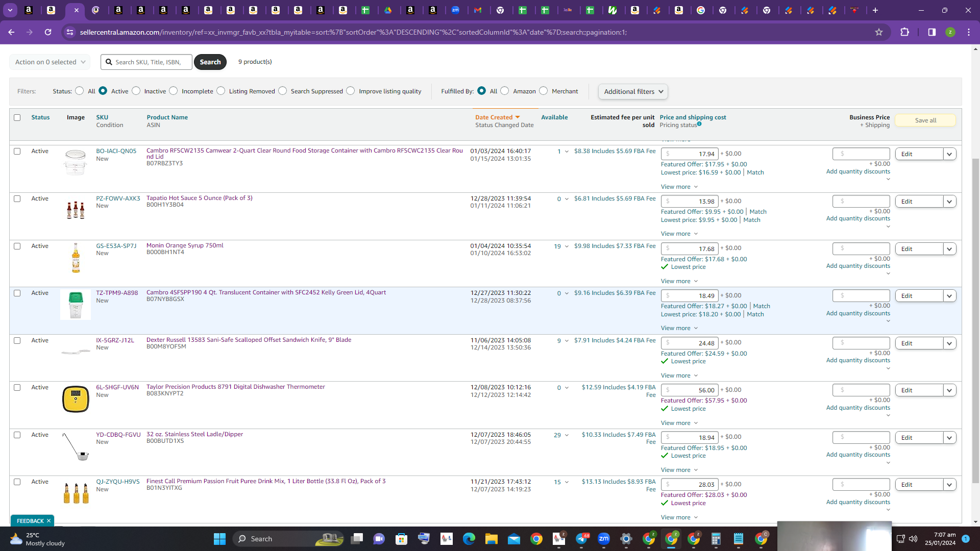980x551 pixels.
Task: Switch to the Gmail tab
Action: point(478,10)
